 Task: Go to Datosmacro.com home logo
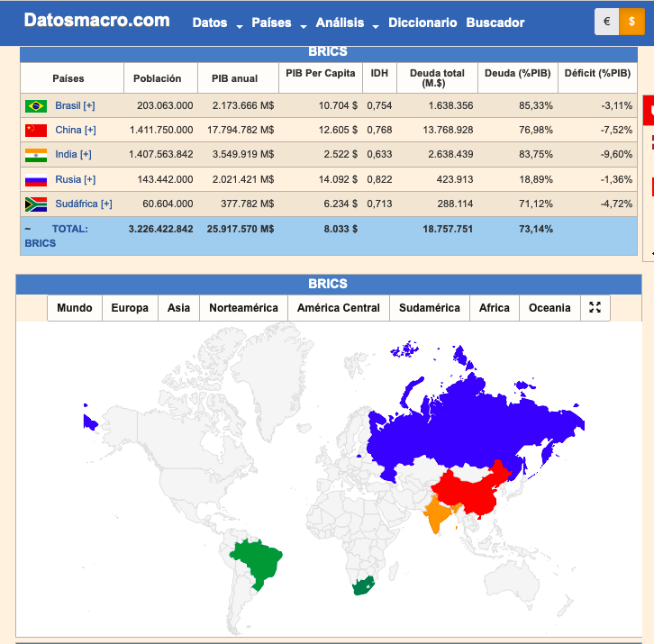(x=96, y=20)
